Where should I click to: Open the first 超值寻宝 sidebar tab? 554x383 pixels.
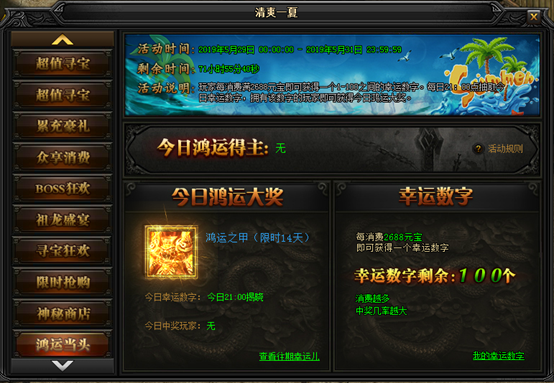point(63,64)
